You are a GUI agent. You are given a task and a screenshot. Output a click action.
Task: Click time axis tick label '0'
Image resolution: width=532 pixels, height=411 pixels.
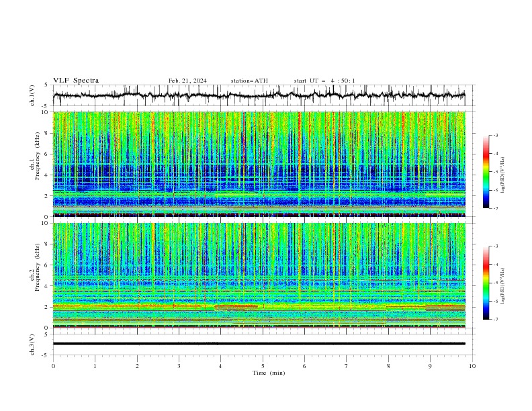point(53,366)
